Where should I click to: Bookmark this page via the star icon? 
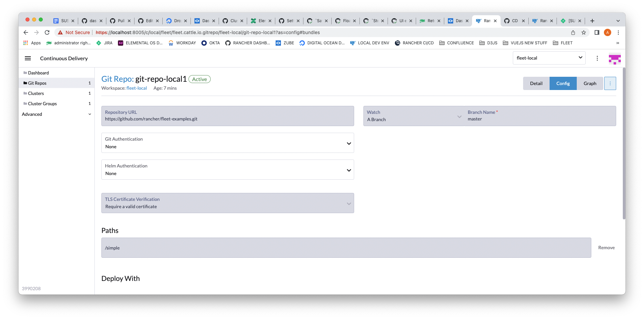click(x=584, y=32)
